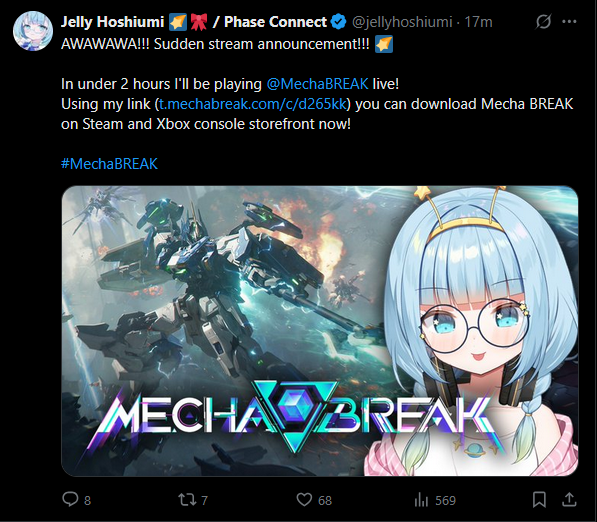
Task: Click the like count 68
Action: click(x=325, y=500)
